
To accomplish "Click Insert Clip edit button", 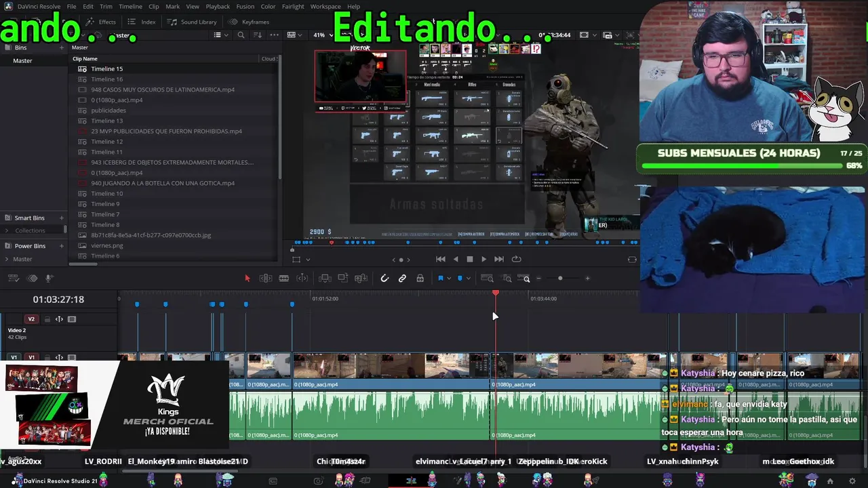I will tap(325, 278).
